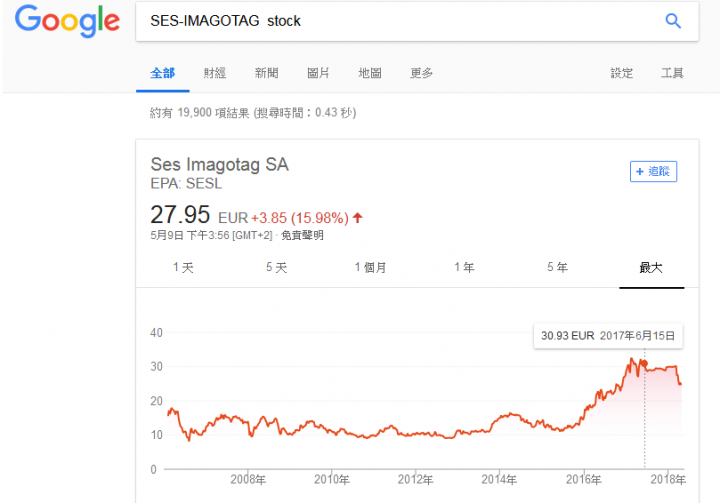Show the 5 年 chart range

click(x=557, y=267)
